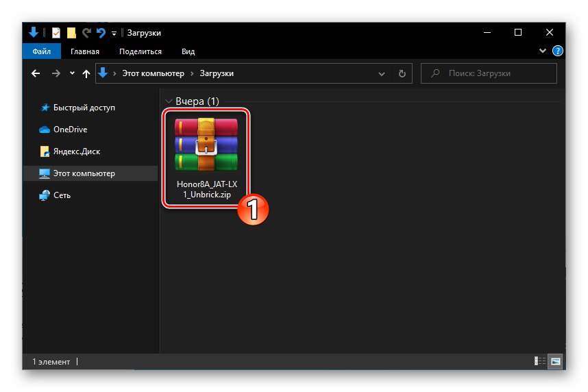
Task: Click the 1 элемент status bar text
Action: click(x=51, y=362)
